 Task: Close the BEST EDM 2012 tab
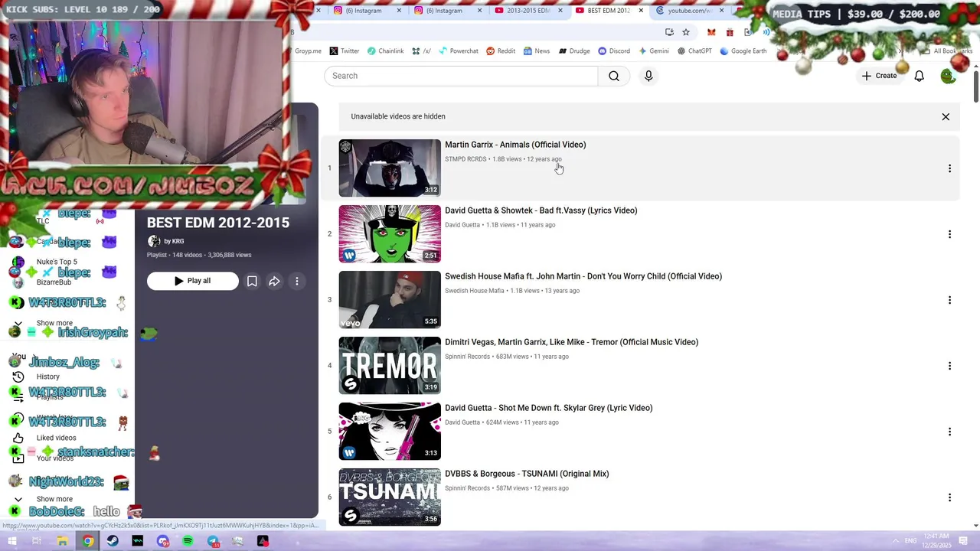(x=641, y=11)
